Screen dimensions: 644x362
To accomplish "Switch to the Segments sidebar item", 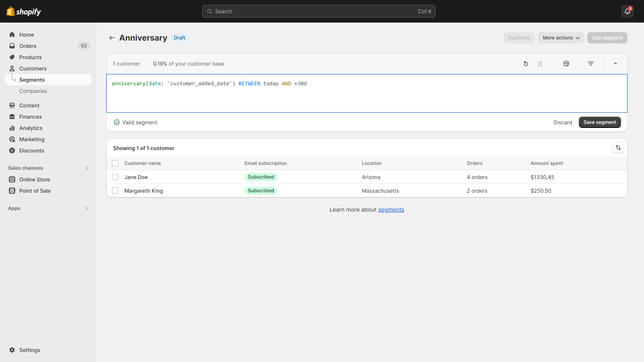I will click(32, 80).
